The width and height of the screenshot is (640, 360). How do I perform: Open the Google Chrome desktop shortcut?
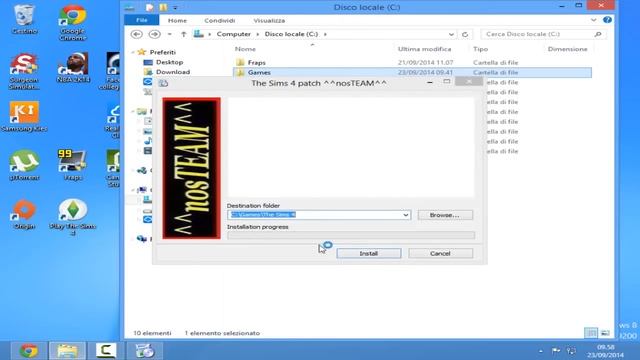click(73, 23)
